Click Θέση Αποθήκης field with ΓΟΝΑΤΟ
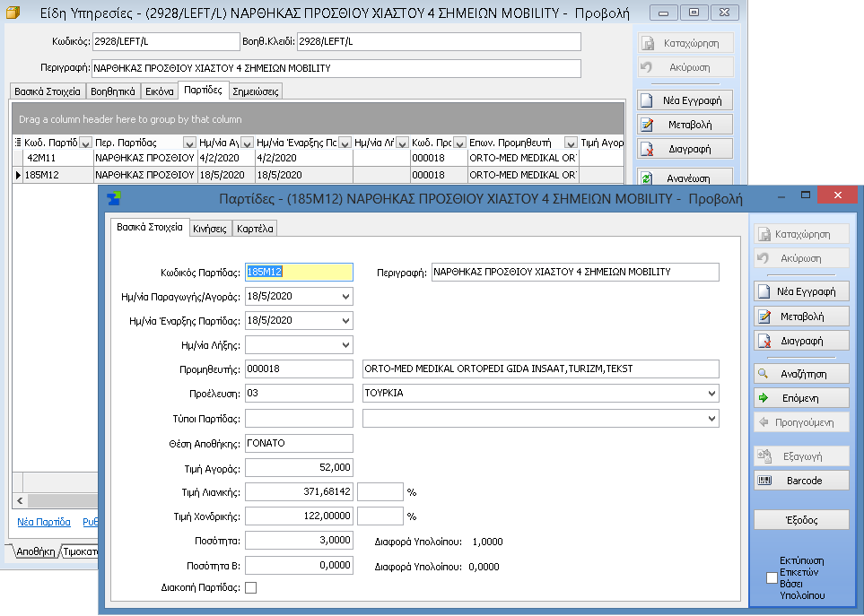Image resolution: width=864 pixels, height=616 pixels. click(x=299, y=443)
